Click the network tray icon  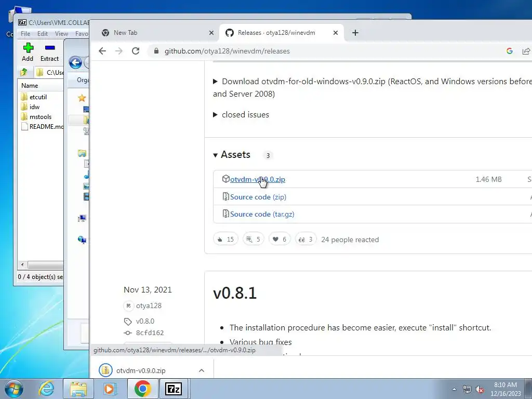tap(467, 390)
